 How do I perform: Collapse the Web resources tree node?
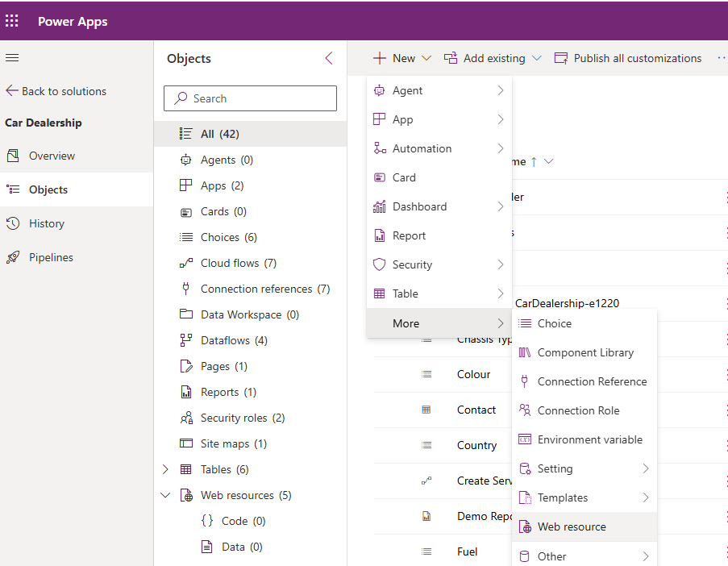[165, 495]
